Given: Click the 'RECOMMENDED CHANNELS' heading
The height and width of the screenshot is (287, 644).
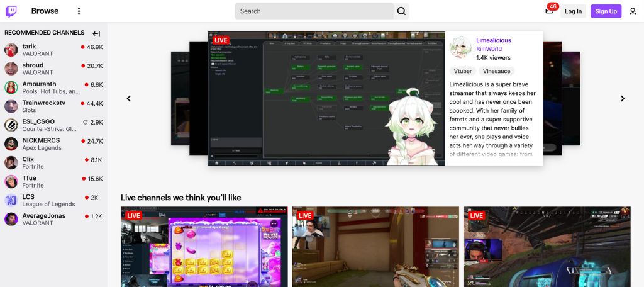Looking at the screenshot, I should click(x=45, y=33).
